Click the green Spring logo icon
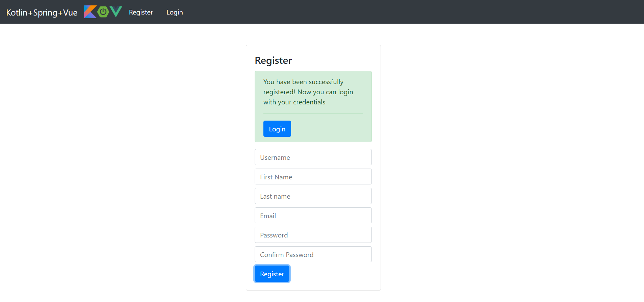 103,12
